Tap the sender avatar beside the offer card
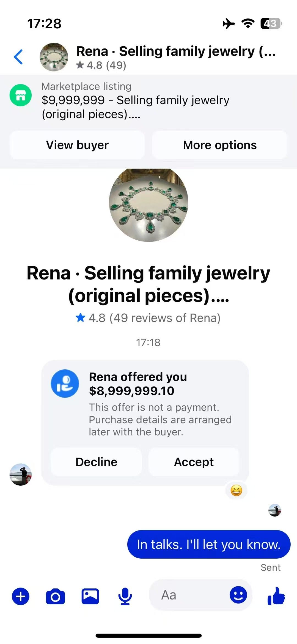 [21, 474]
